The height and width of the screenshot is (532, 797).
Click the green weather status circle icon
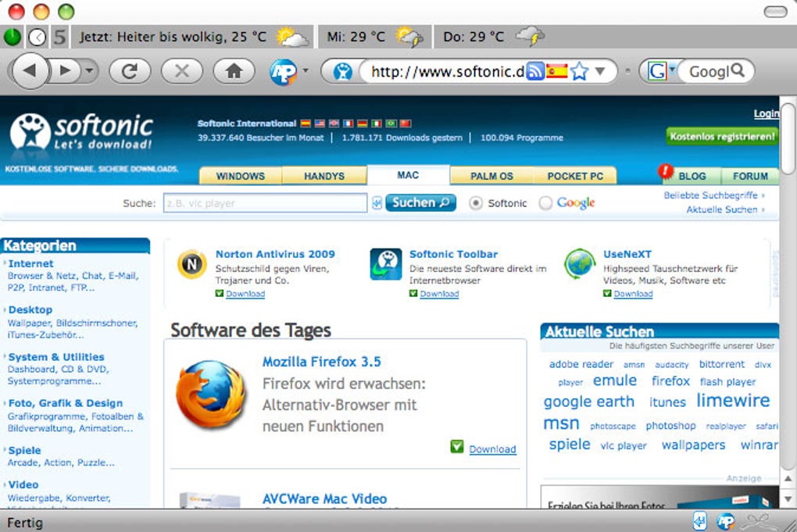coord(13,37)
